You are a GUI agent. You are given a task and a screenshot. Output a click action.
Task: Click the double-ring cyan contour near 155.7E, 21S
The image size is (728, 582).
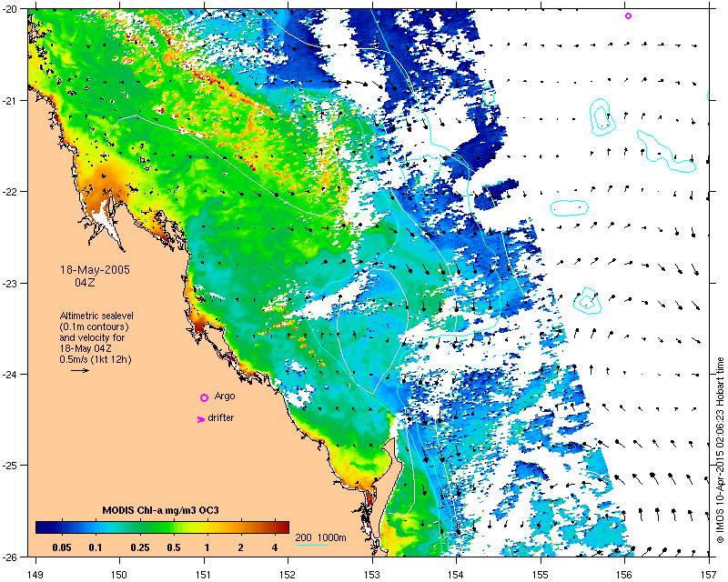[602, 117]
